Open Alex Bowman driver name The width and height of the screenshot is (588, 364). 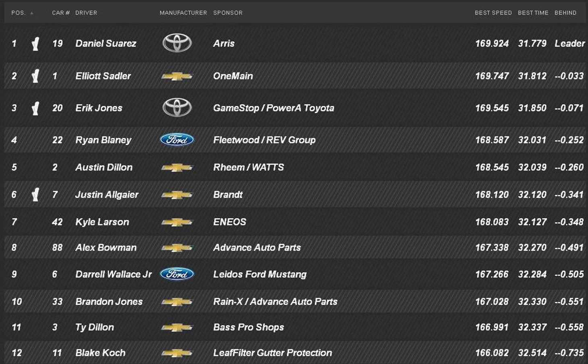click(106, 248)
